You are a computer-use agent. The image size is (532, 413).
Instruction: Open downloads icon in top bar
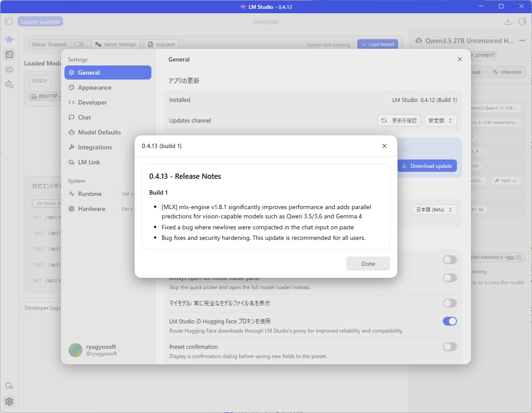coord(508,22)
